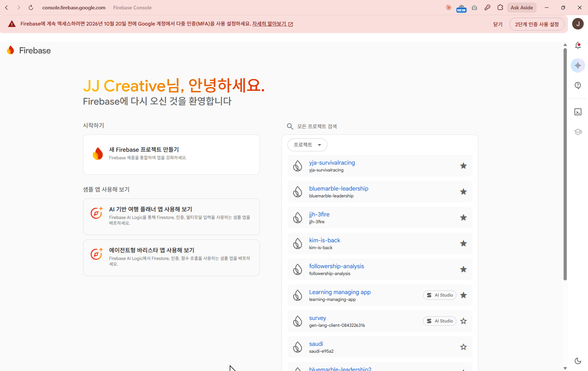This screenshot has height=371, width=588.
Task: Go back with the browser back arrow
Action: tap(6, 8)
